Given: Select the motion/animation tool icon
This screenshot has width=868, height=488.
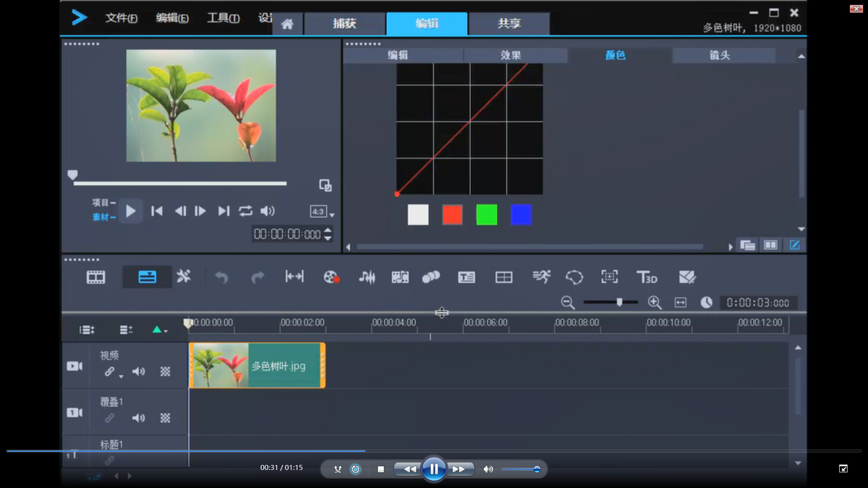Looking at the screenshot, I should (541, 277).
